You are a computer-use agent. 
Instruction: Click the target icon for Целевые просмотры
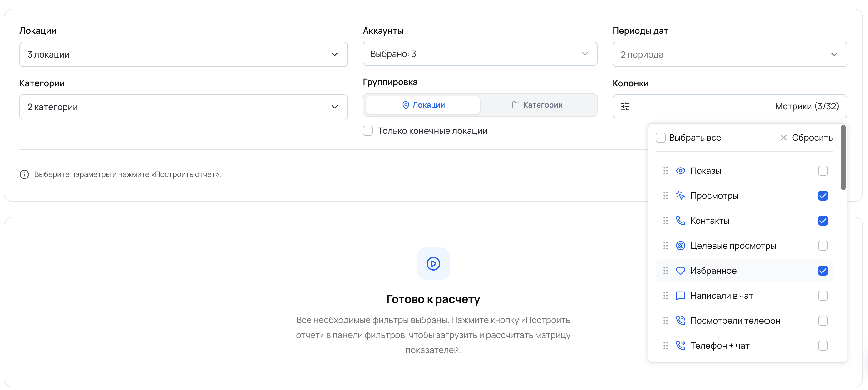(680, 246)
